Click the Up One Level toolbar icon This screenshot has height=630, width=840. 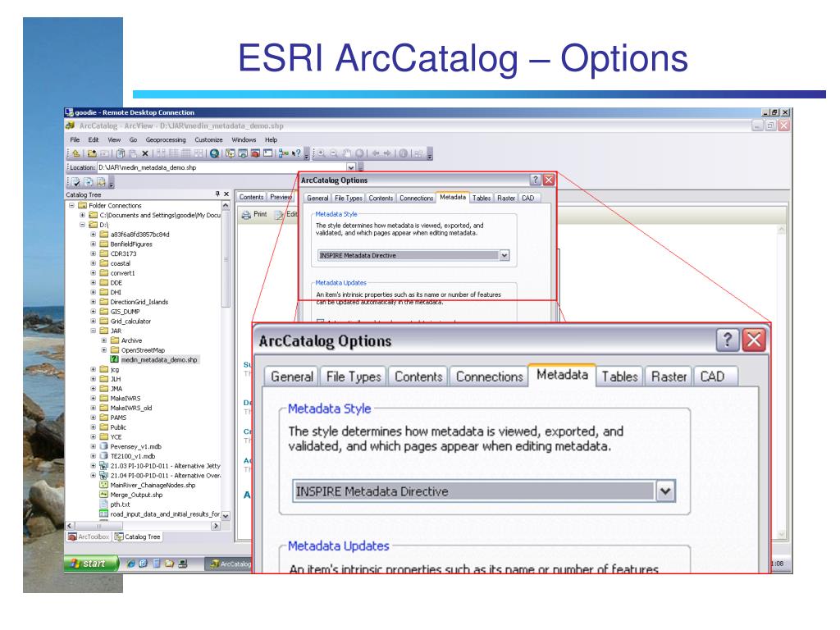pos(76,153)
